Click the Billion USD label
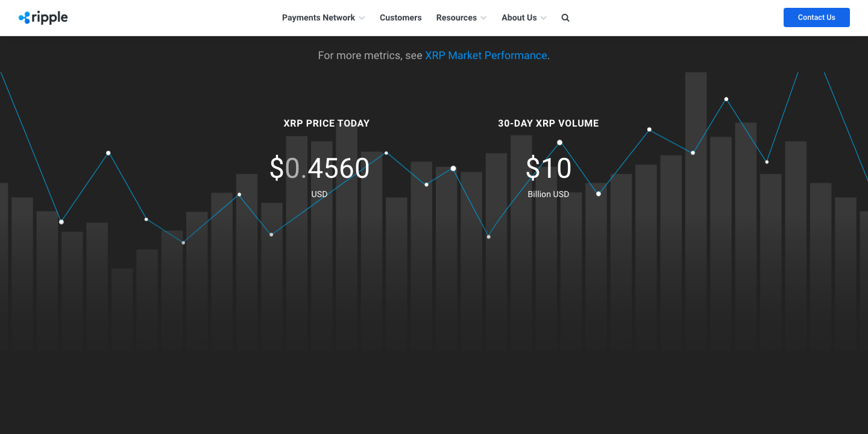The width and height of the screenshot is (868, 434). pyautogui.click(x=549, y=194)
